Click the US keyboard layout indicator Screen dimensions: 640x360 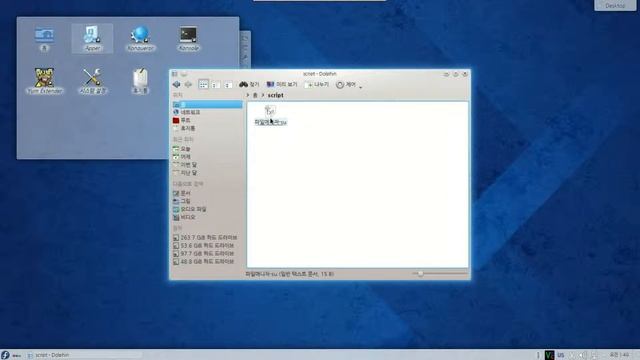pos(561,355)
